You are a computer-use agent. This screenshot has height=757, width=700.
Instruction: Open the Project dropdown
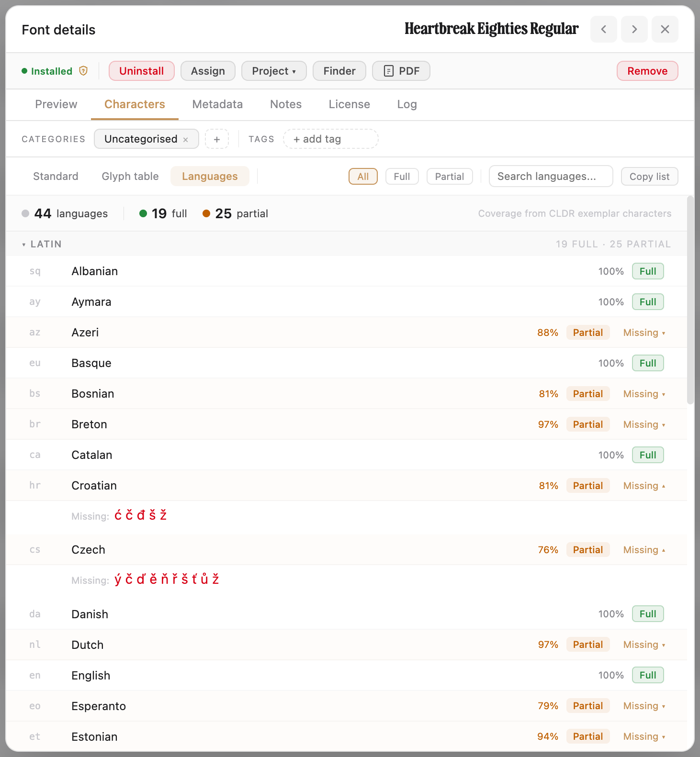click(x=274, y=71)
